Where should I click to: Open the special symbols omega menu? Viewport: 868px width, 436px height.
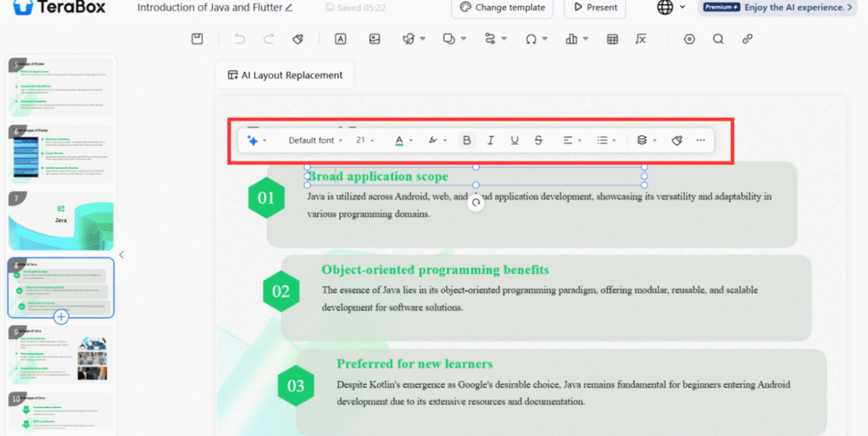coord(536,39)
